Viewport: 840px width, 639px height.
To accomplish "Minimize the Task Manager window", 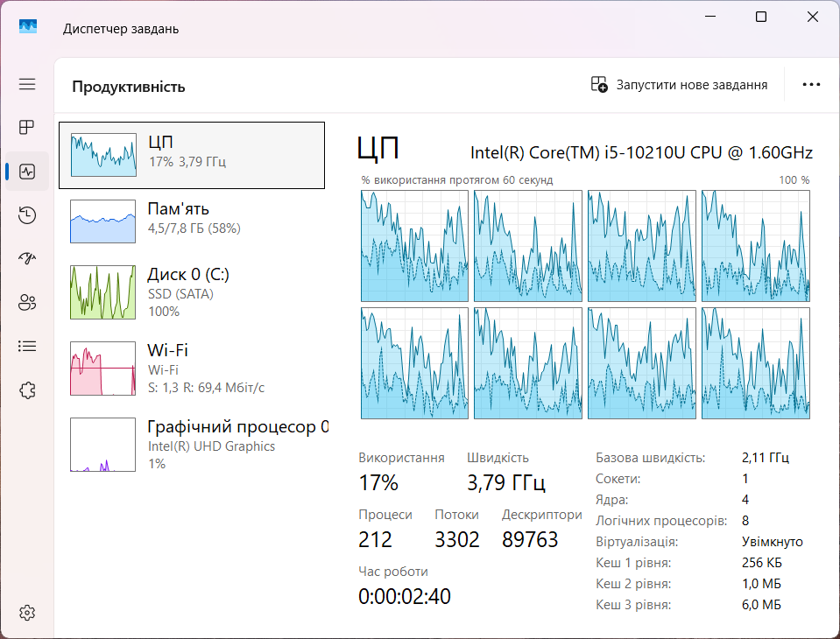I will (x=710, y=17).
